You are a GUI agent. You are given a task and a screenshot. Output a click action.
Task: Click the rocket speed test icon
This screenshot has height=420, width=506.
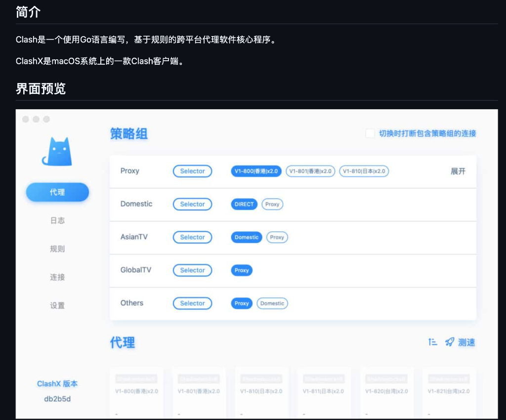pos(450,342)
